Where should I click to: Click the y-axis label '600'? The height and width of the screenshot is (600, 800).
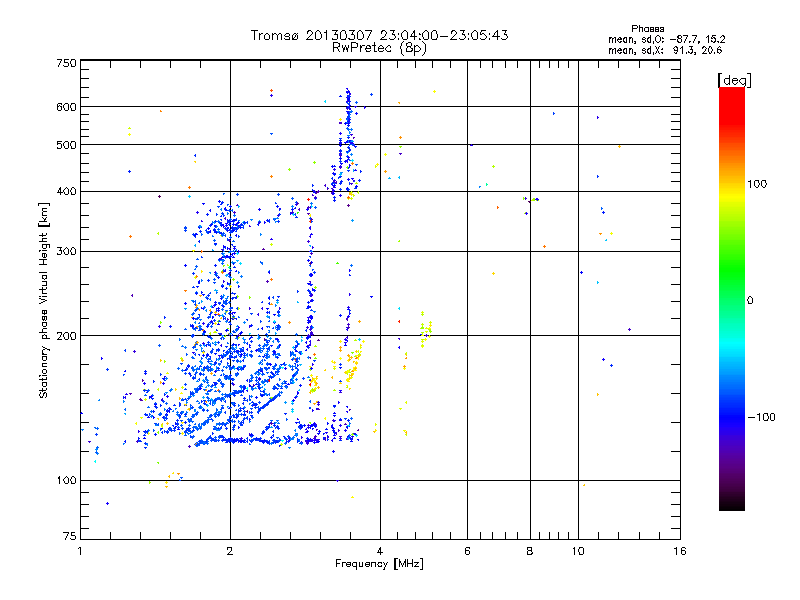(x=66, y=107)
